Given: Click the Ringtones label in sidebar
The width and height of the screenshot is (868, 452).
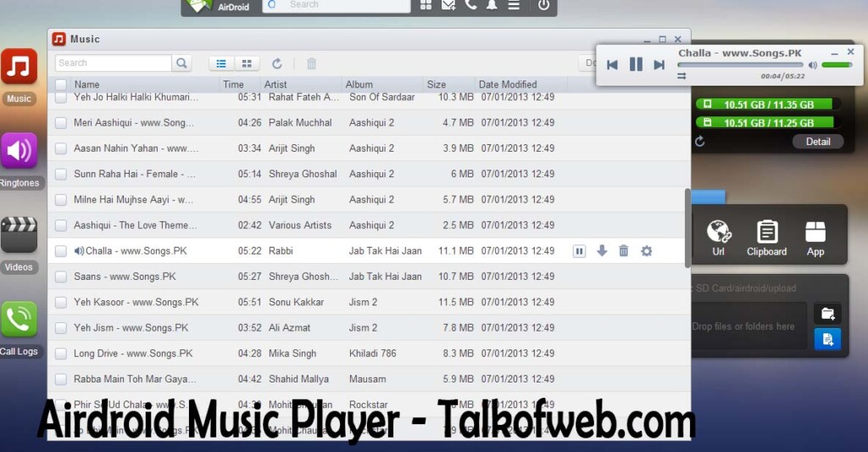Looking at the screenshot, I should point(19,183).
